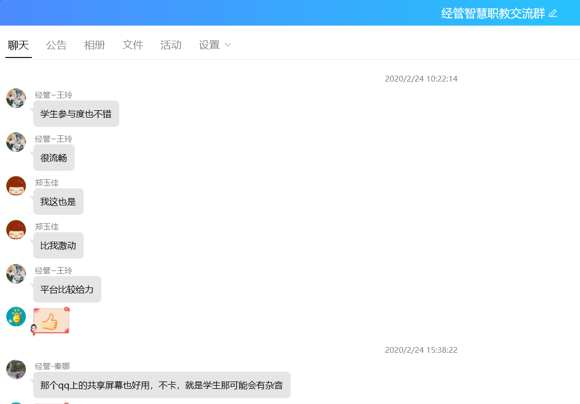The width and height of the screenshot is (580, 404).
Task: Open the 相册 tab
Action: [94, 45]
